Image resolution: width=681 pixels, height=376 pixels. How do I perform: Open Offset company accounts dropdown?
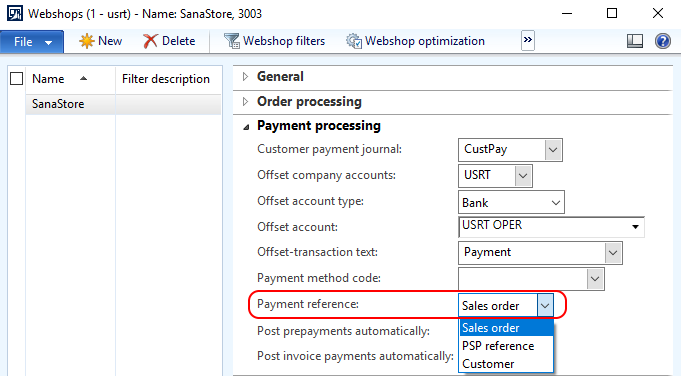523,176
